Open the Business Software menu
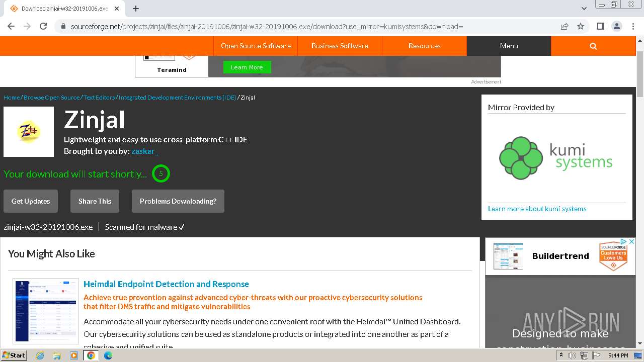The width and height of the screenshot is (644, 362). click(340, 46)
